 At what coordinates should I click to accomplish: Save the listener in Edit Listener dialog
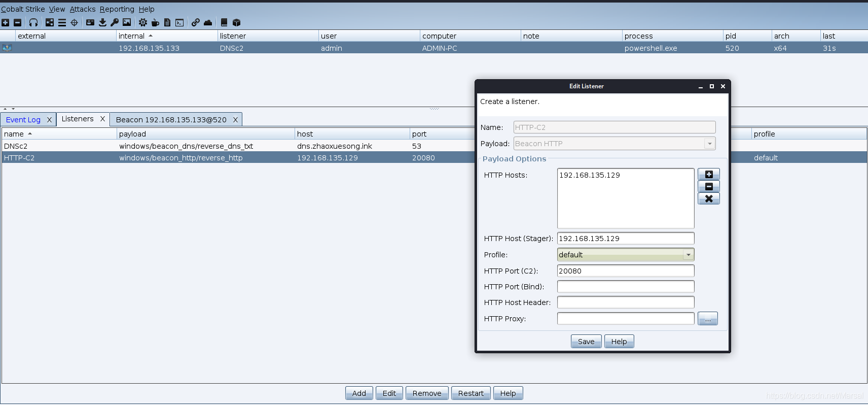[586, 342]
